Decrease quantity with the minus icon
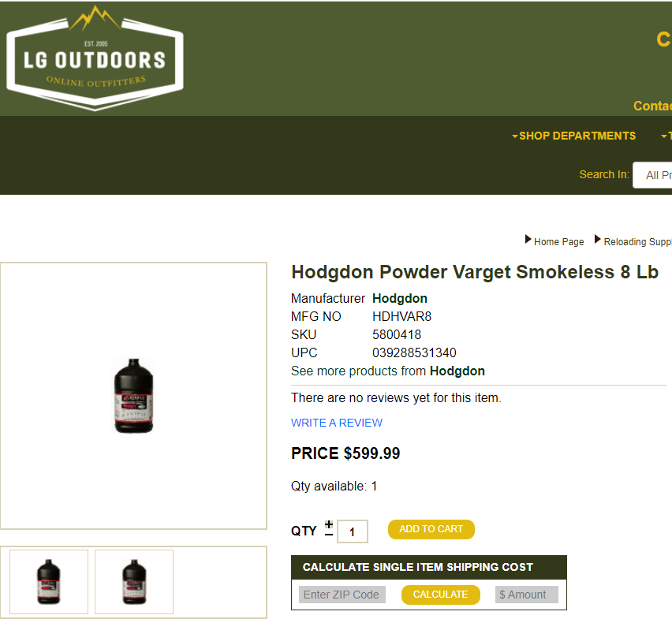Viewport: 672px width, 619px height. point(329,534)
